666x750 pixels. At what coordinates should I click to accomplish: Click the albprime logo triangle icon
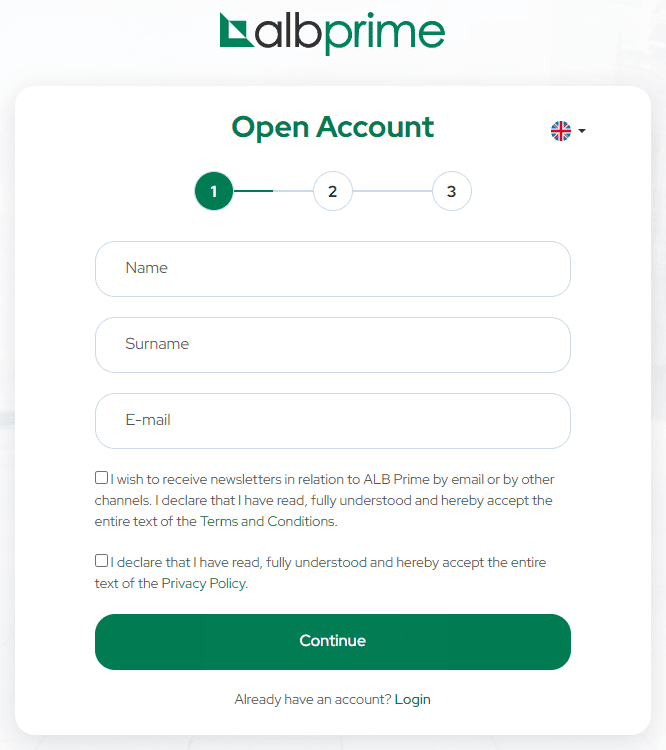coord(236,32)
